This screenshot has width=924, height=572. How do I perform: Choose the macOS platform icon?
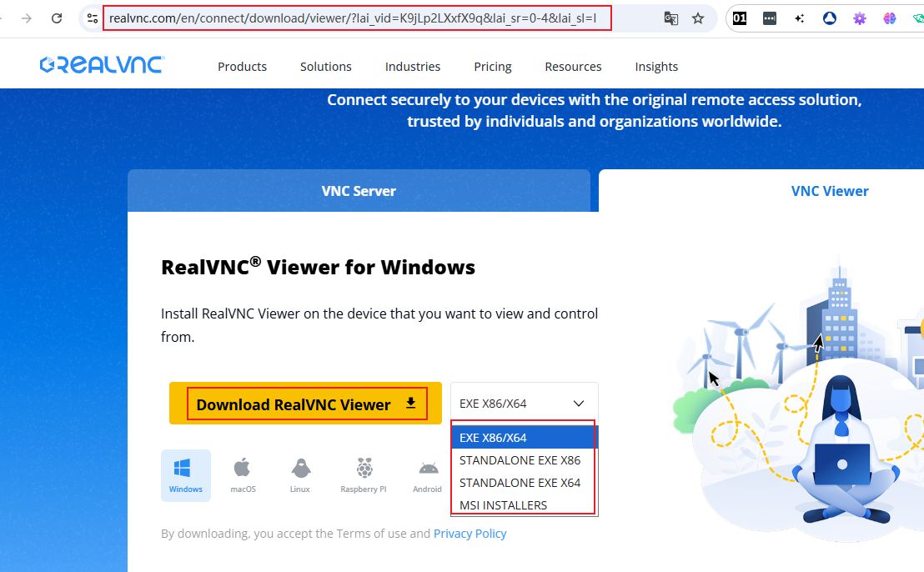pos(243,475)
